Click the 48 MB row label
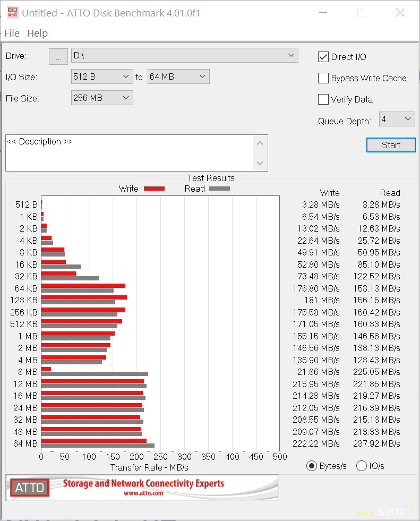Screen dimensions: 420x521 25,432
